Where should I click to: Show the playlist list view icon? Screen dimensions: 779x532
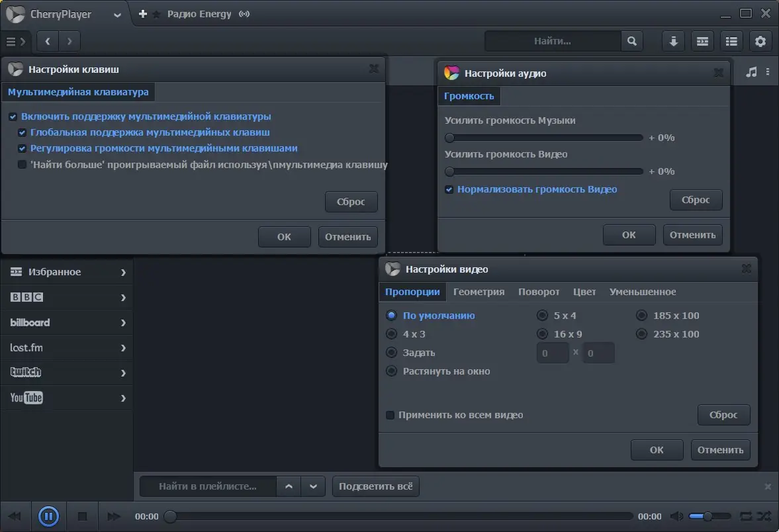click(731, 41)
